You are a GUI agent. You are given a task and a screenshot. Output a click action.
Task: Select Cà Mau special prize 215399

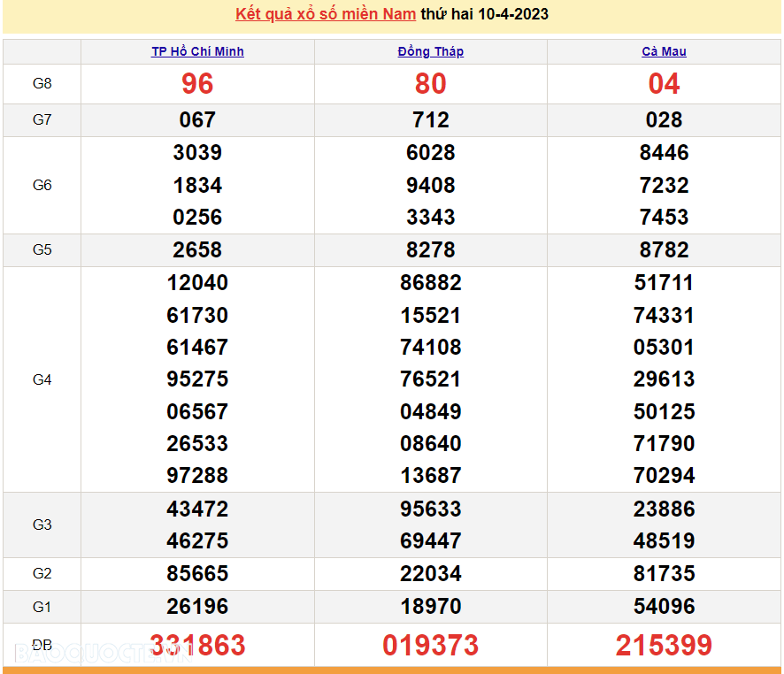point(664,645)
